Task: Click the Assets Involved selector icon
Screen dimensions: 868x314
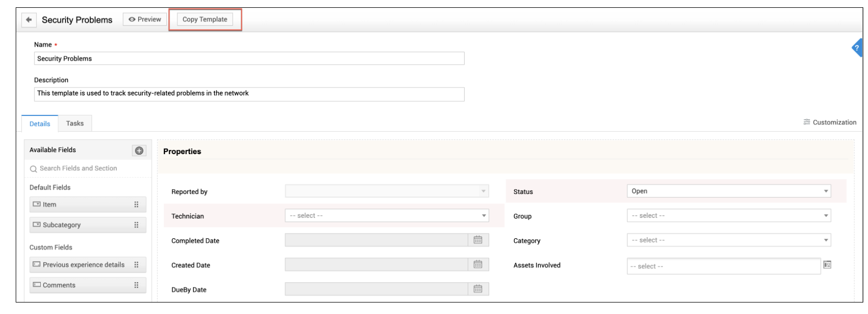Action: click(827, 265)
